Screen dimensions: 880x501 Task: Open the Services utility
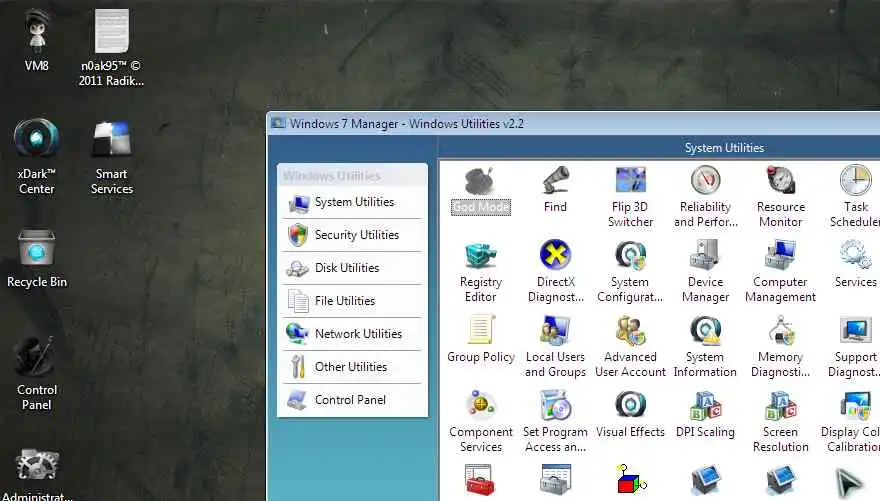click(x=855, y=265)
